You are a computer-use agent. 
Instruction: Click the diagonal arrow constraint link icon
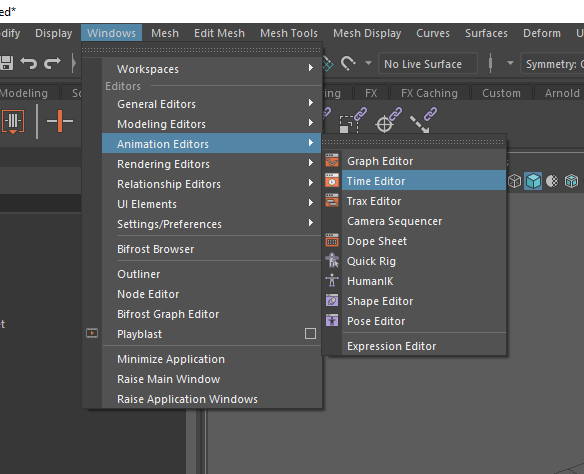(x=423, y=120)
